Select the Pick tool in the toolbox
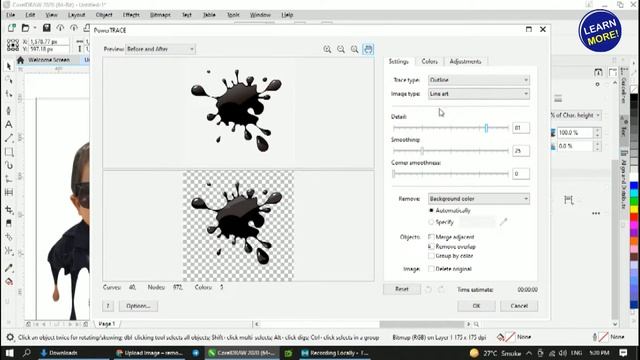The image size is (640, 360). (x=9, y=66)
